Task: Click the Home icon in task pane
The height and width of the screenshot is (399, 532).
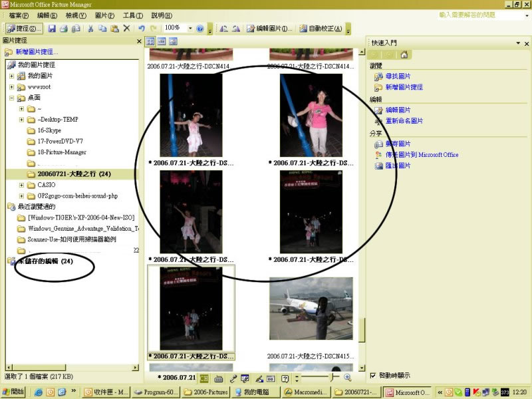Action: point(404,55)
